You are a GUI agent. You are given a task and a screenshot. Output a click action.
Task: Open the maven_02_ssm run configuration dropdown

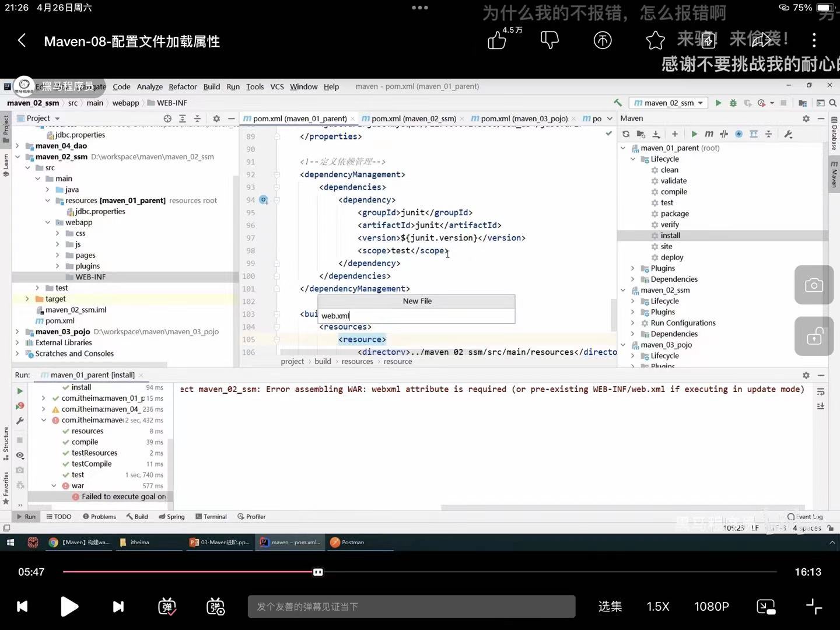tap(668, 103)
